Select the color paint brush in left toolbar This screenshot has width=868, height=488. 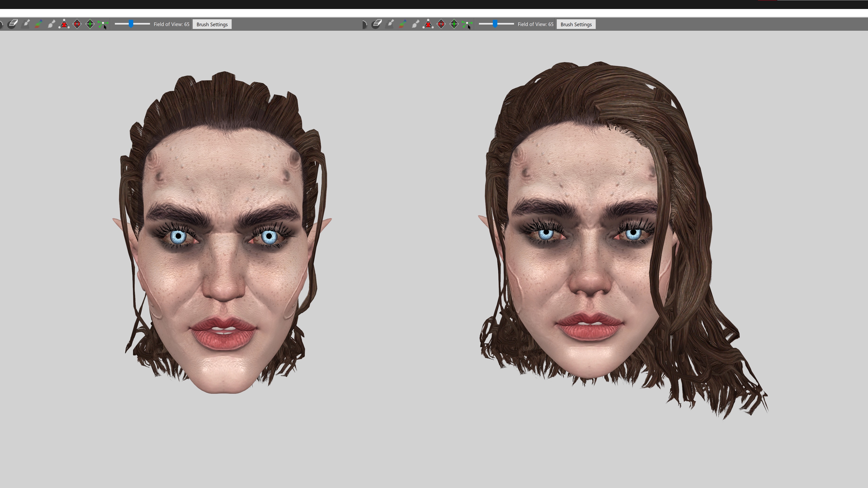(x=39, y=24)
